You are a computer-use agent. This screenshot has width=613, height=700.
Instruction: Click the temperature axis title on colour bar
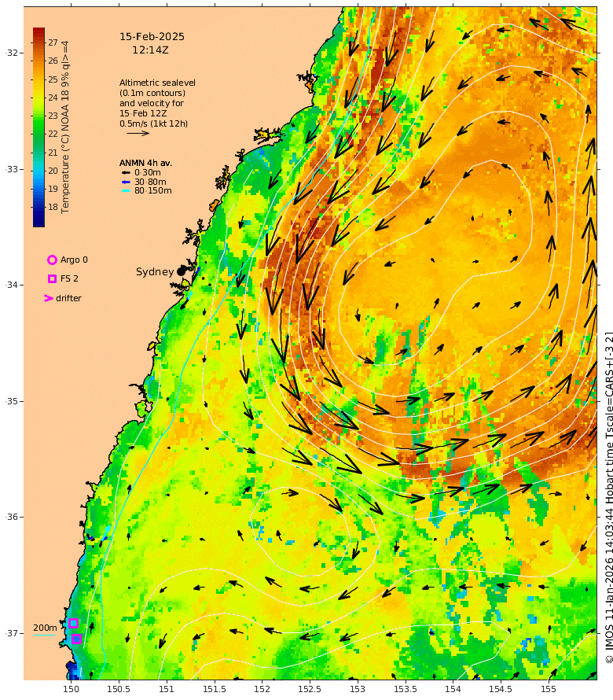click(x=65, y=127)
